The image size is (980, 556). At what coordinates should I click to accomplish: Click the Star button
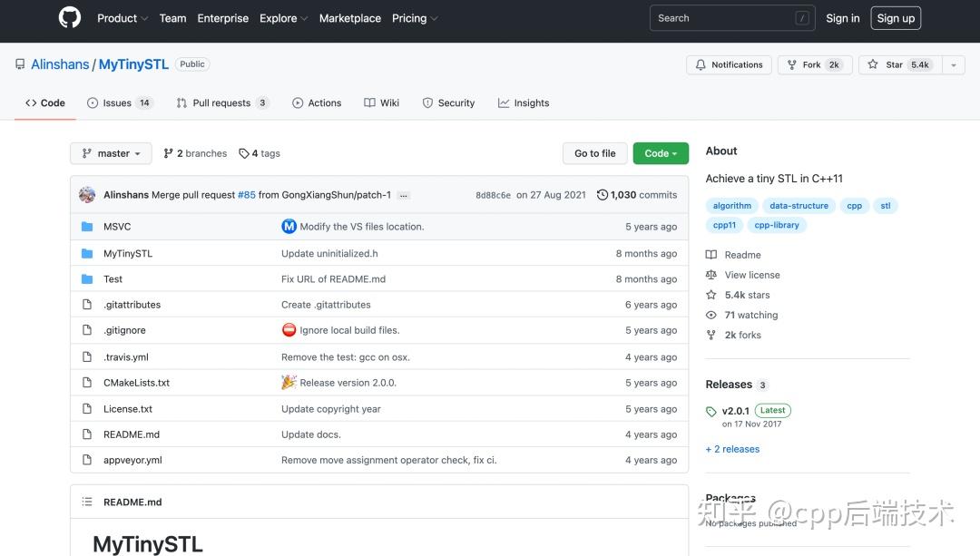(x=900, y=65)
